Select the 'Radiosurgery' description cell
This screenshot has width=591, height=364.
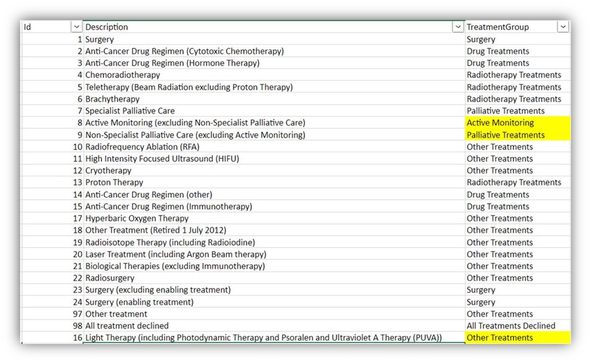(x=274, y=278)
